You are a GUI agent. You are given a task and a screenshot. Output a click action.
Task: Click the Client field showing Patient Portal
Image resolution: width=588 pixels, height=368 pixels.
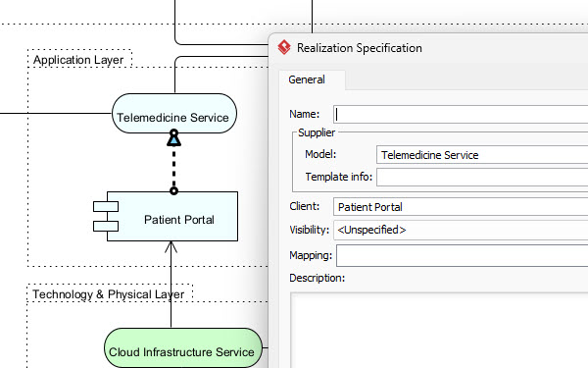(461, 207)
